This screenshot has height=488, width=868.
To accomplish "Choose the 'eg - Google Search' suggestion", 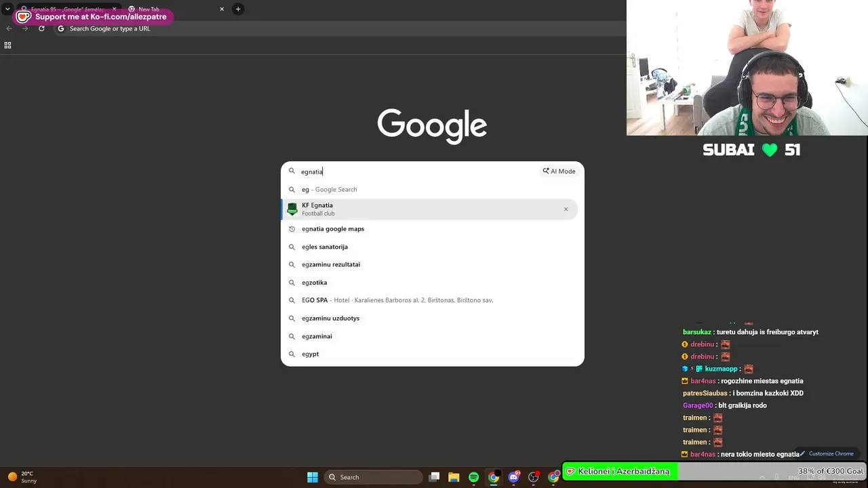I will coord(429,190).
